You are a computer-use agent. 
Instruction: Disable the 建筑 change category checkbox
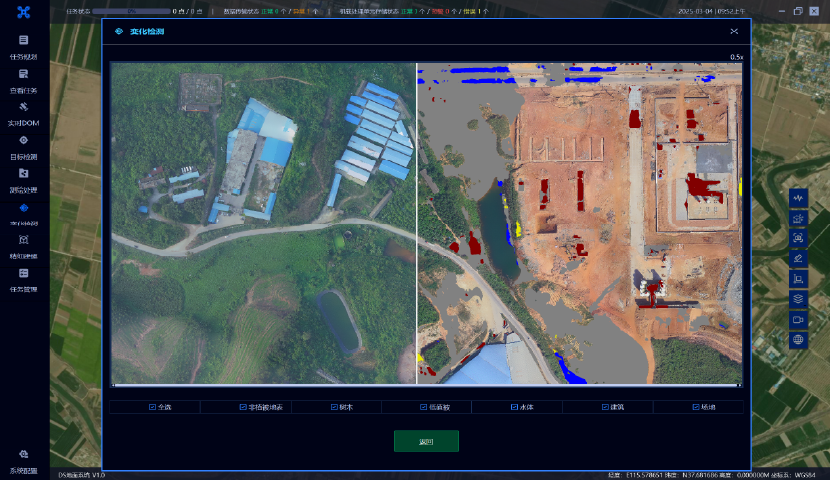click(605, 407)
